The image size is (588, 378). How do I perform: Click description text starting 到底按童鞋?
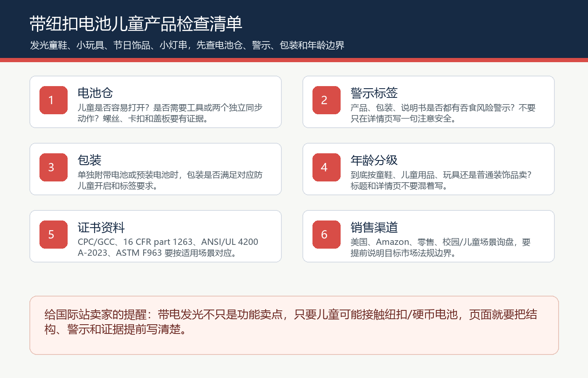pyautogui.click(x=441, y=180)
